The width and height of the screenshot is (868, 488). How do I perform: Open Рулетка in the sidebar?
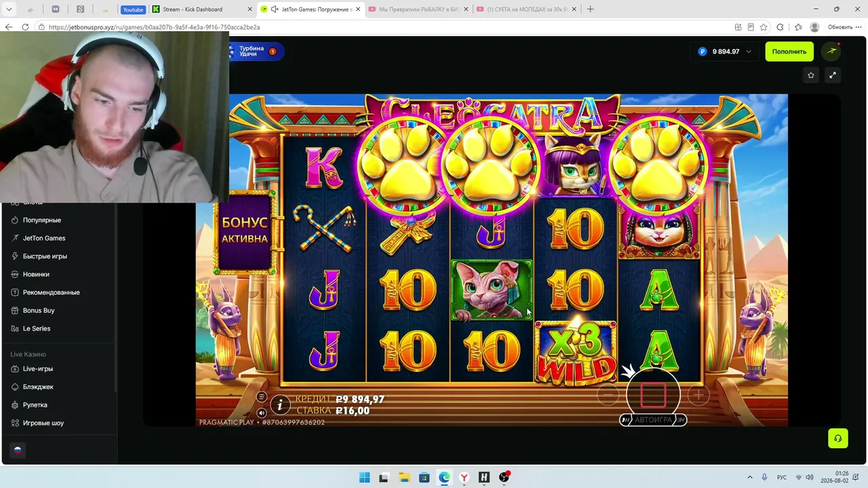35,405
